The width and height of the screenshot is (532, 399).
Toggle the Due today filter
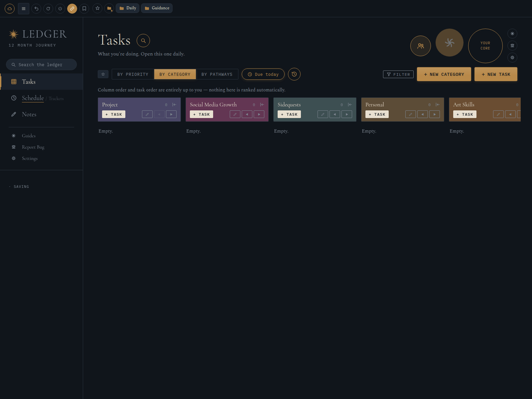pos(263,74)
